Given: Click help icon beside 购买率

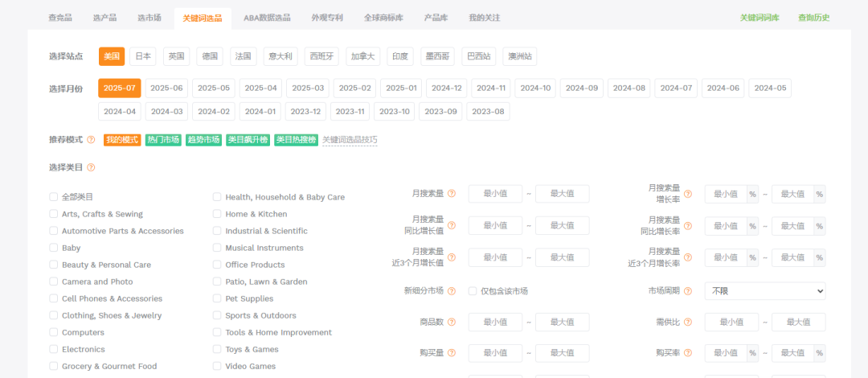Looking at the screenshot, I should pyautogui.click(x=687, y=353).
